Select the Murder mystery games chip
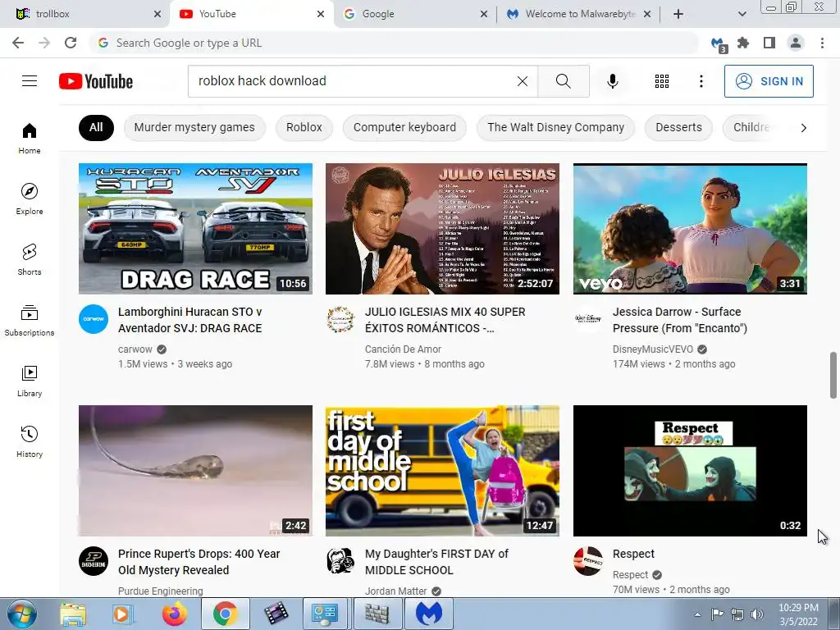This screenshot has width=840, height=630. tap(194, 127)
